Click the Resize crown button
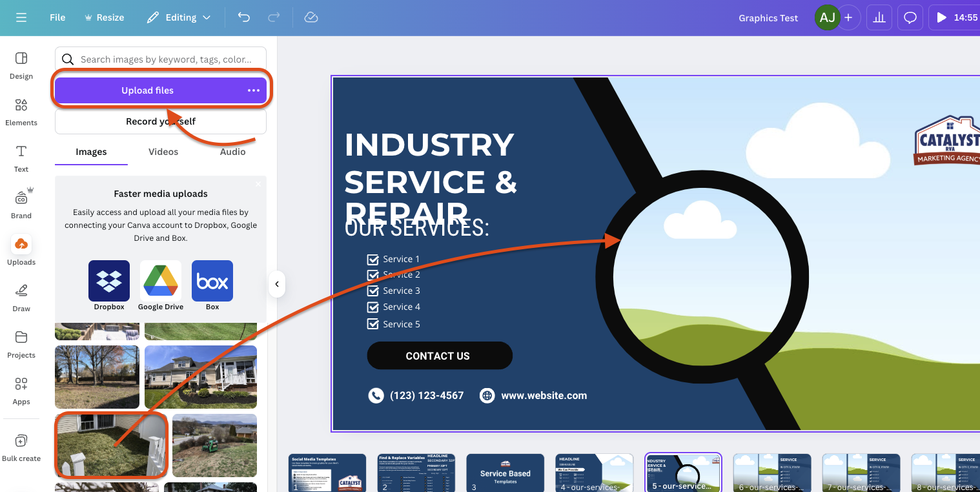This screenshot has height=492, width=980. [x=104, y=17]
